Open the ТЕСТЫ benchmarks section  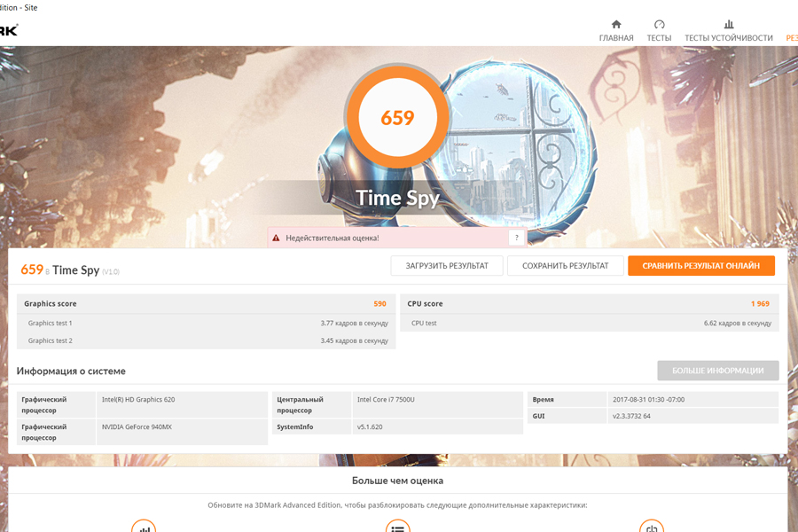(659, 31)
